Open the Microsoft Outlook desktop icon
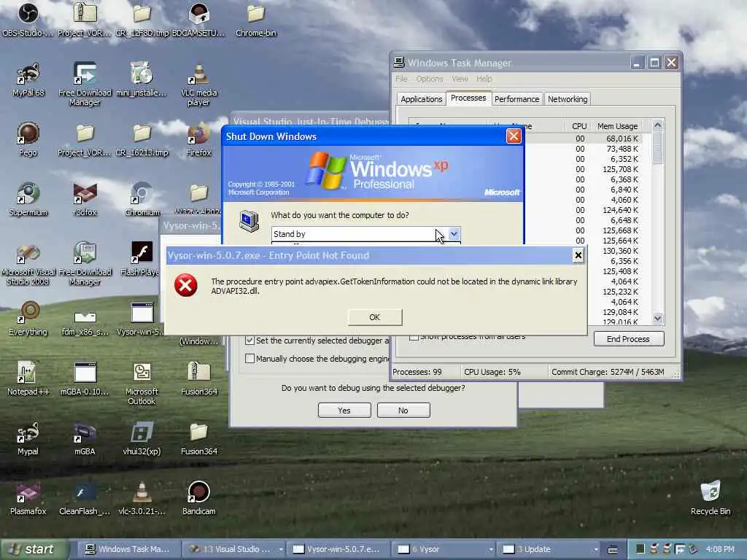The height and width of the screenshot is (560, 747). tap(142, 384)
